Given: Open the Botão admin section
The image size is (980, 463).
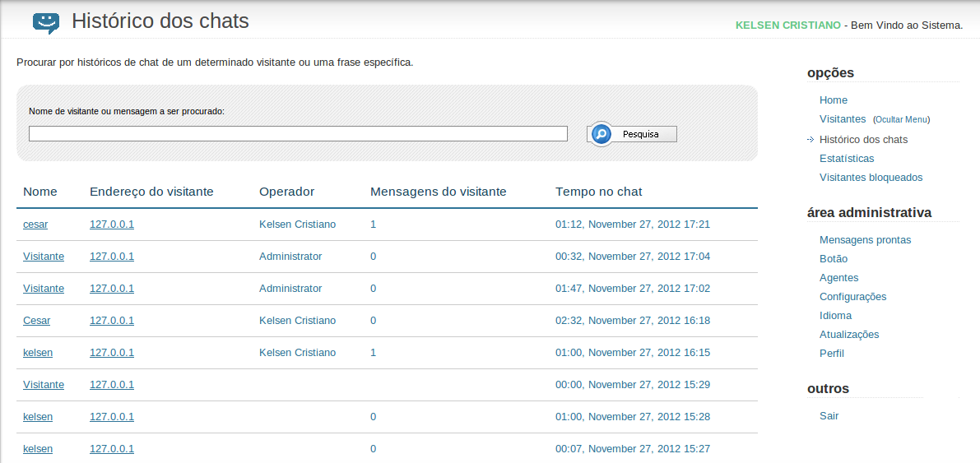Looking at the screenshot, I should pyautogui.click(x=834, y=259).
